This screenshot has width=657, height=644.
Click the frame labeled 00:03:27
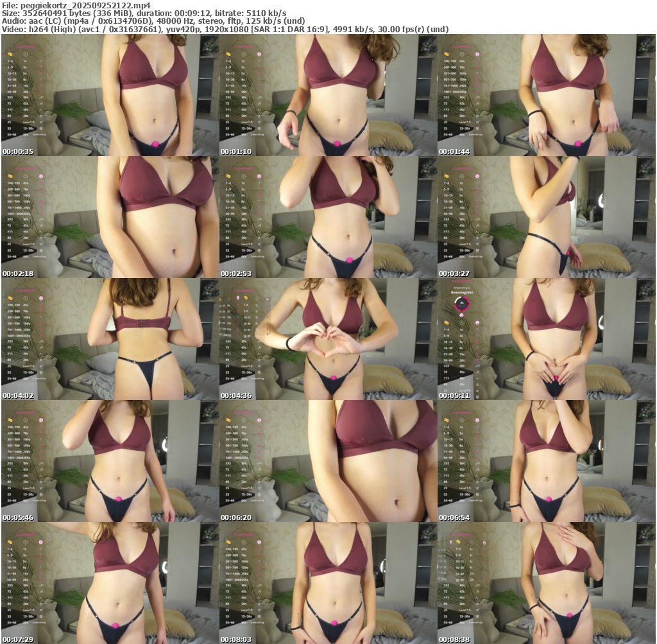tap(546, 217)
